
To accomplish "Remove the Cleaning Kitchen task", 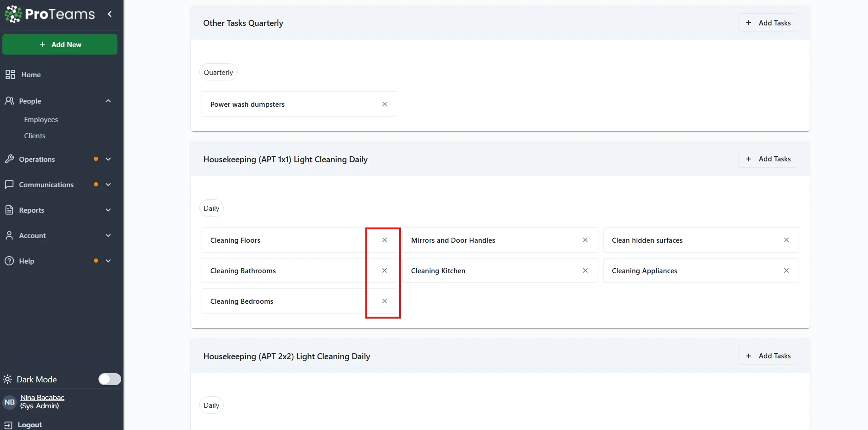I will (x=585, y=270).
